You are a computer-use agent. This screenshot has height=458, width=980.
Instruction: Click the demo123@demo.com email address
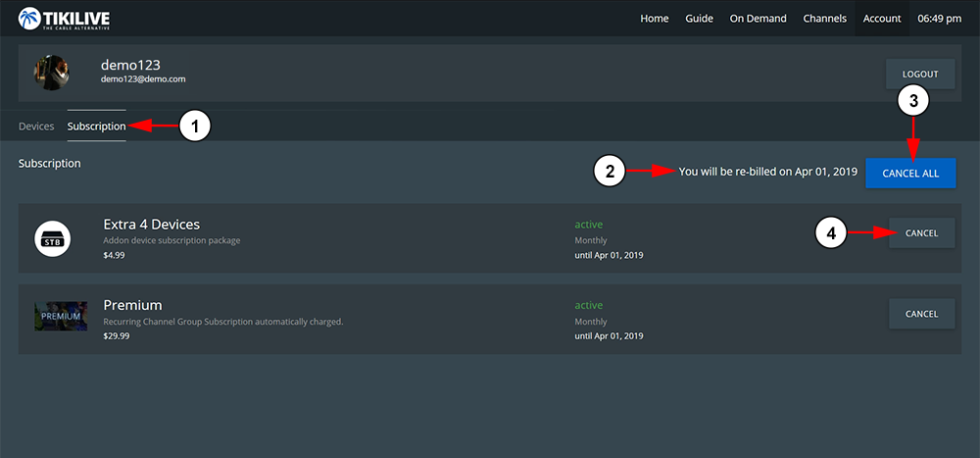click(x=143, y=78)
